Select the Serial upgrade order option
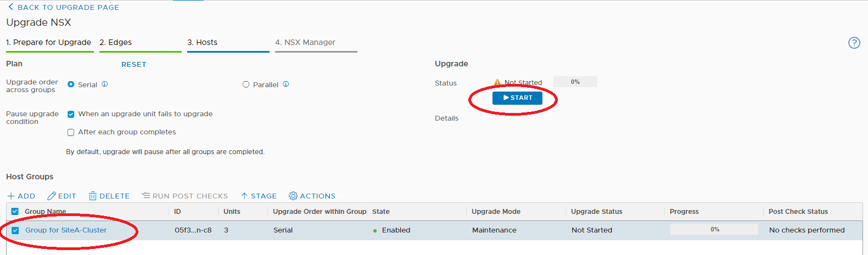 coord(71,84)
